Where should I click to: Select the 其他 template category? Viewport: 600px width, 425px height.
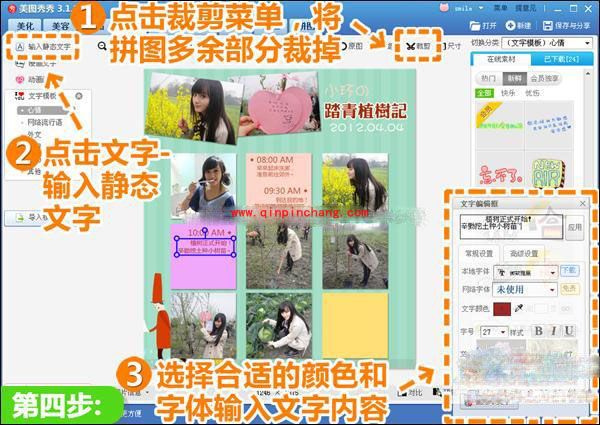point(34,172)
